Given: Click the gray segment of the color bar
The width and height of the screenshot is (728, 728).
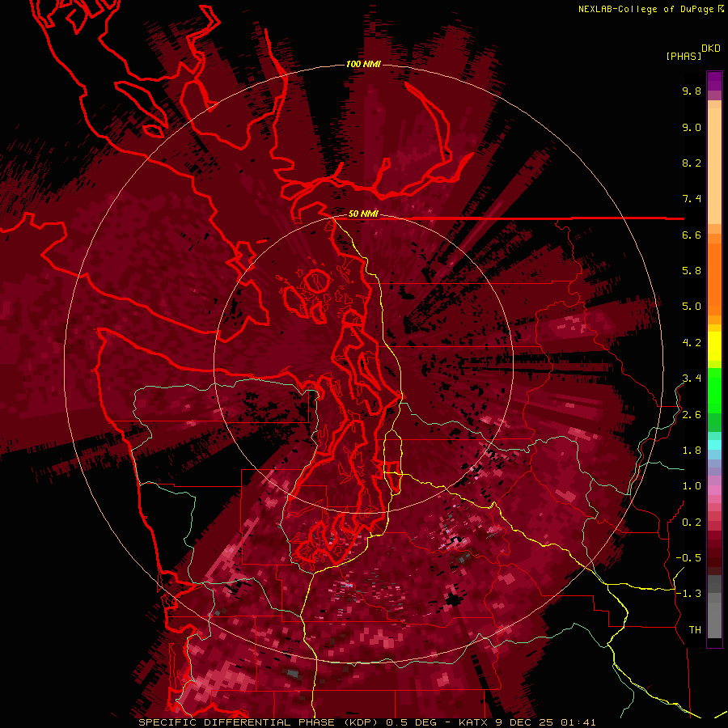Looking at the screenshot, I should [x=714, y=606].
